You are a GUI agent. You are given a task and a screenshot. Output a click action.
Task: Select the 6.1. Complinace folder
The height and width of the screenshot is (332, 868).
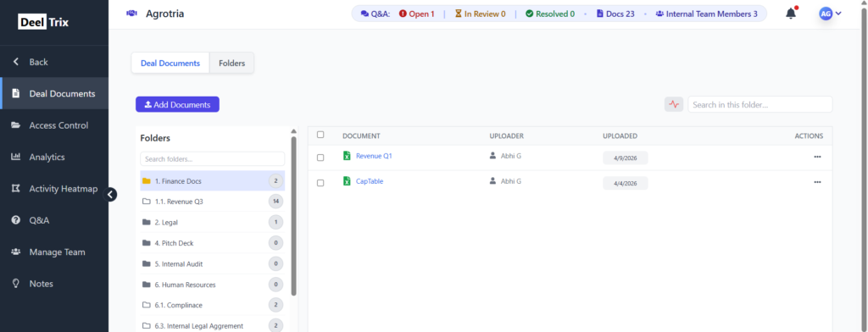click(213, 306)
